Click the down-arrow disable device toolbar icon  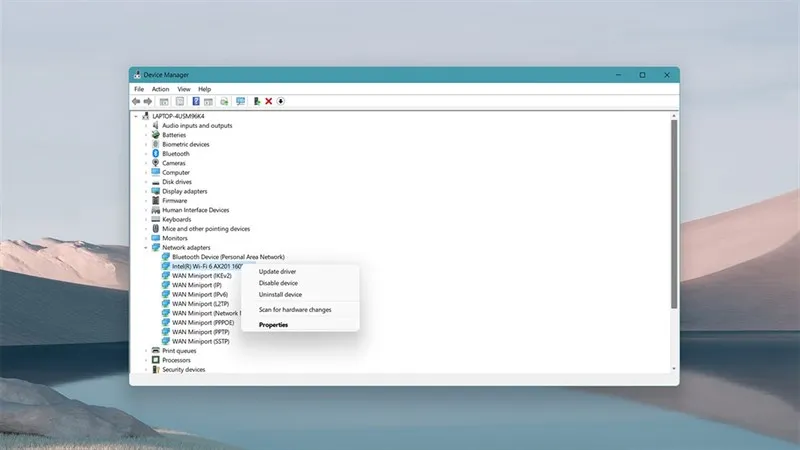[281, 101]
